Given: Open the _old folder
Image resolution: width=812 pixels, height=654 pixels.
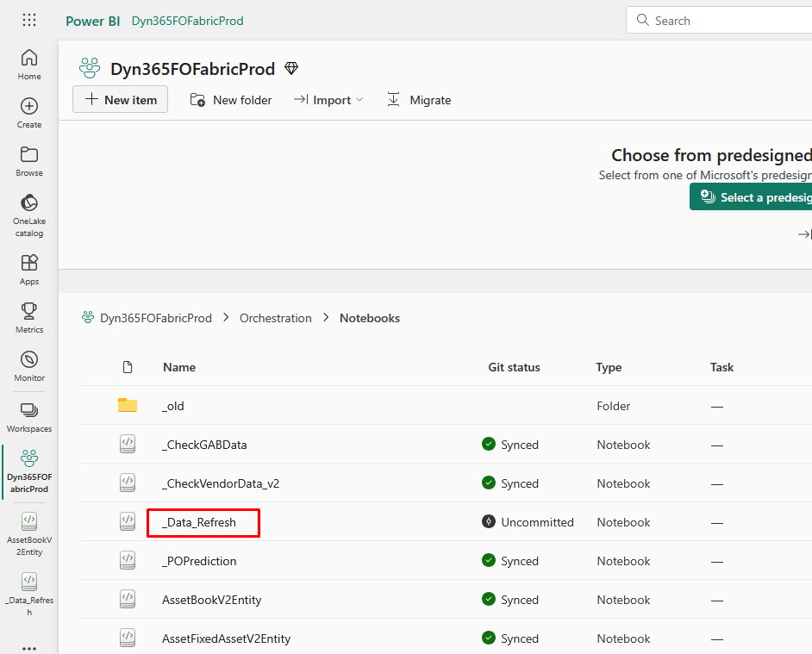Looking at the screenshot, I should (x=173, y=406).
